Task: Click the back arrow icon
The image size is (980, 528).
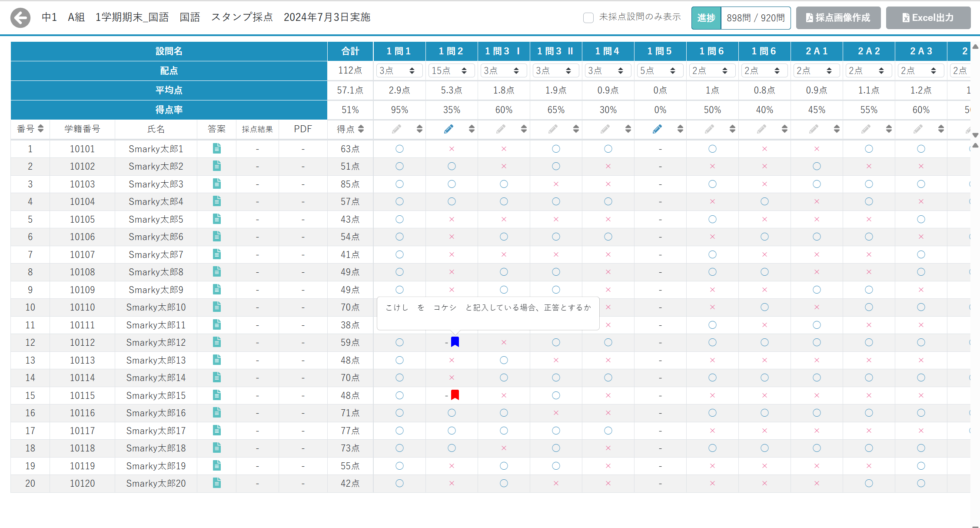Action: point(20,18)
